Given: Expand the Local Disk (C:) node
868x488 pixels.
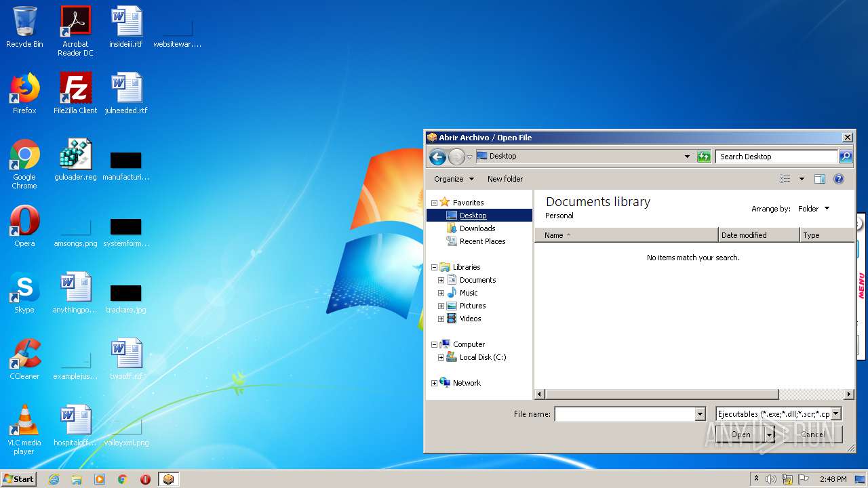Looking at the screenshot, I should 441,357.
